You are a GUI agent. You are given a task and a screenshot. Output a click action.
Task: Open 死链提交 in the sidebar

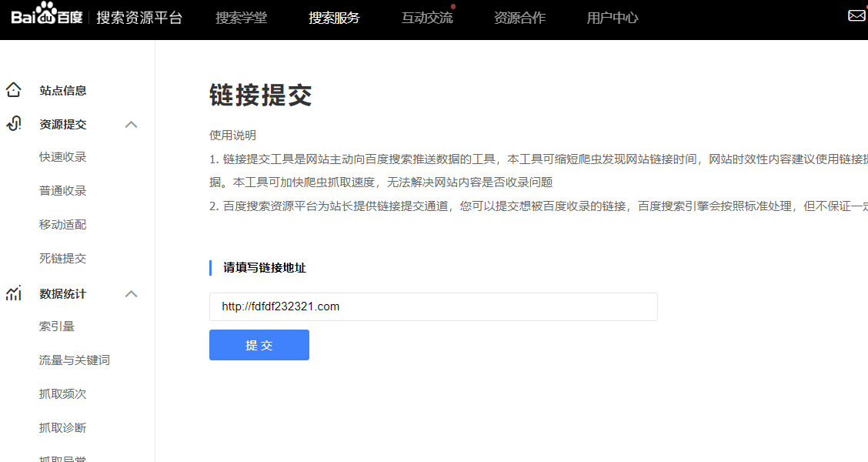click(63, 258)
